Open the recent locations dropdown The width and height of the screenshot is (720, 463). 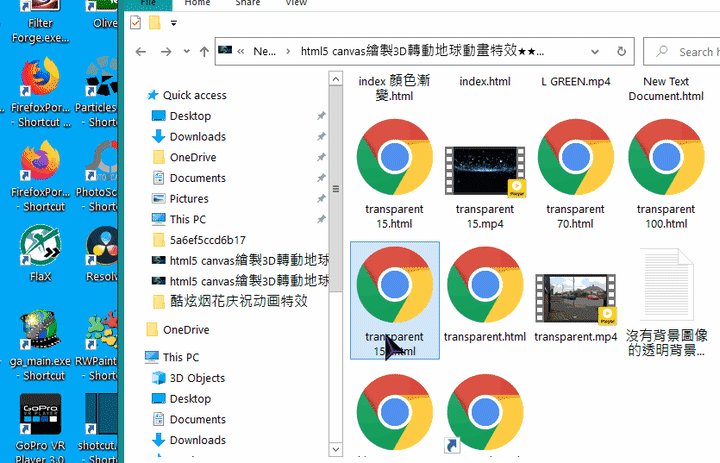tap(186, 51)
